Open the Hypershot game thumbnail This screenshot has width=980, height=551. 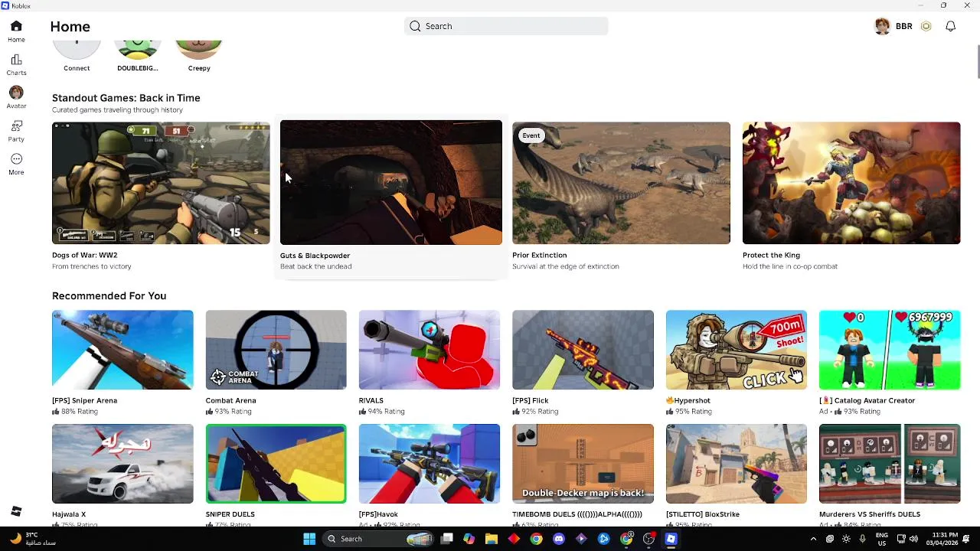click(737, 350)
